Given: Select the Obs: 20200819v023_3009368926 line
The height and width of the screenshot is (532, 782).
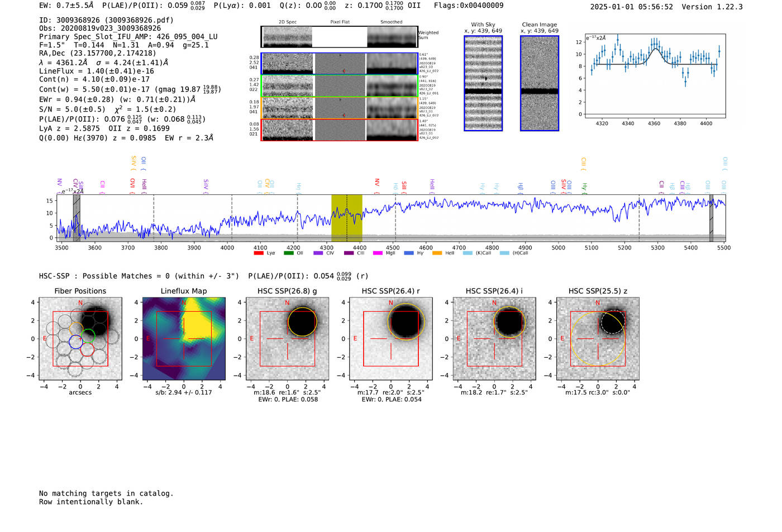Looking at the screenshot, I should pyautogui.click(x=100, y=28).
